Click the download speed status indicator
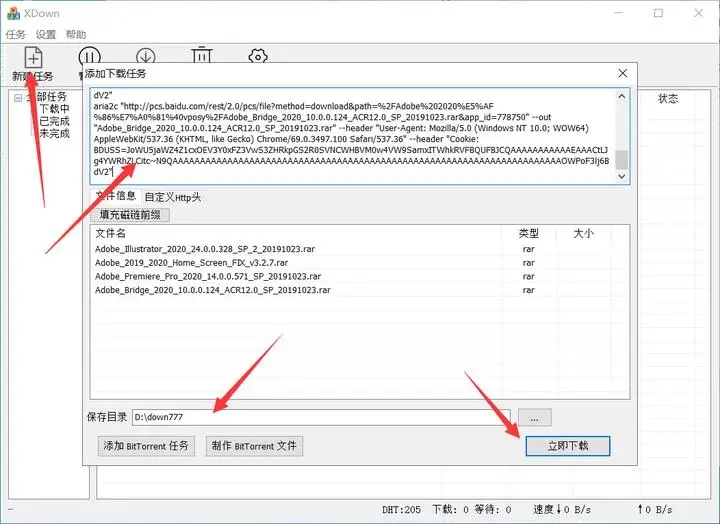 pos(562,509)
